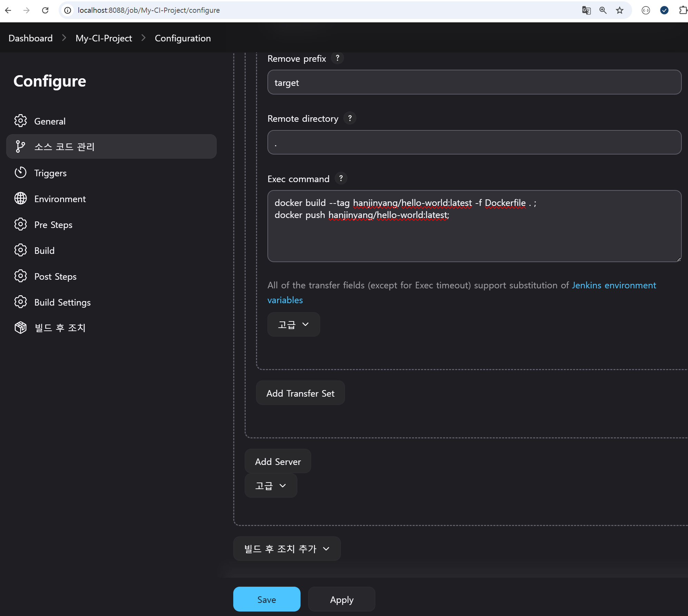Expand the 고급 options under transfer set
Image resolution: width=688 pixels, height=616 pixels.
293,325
